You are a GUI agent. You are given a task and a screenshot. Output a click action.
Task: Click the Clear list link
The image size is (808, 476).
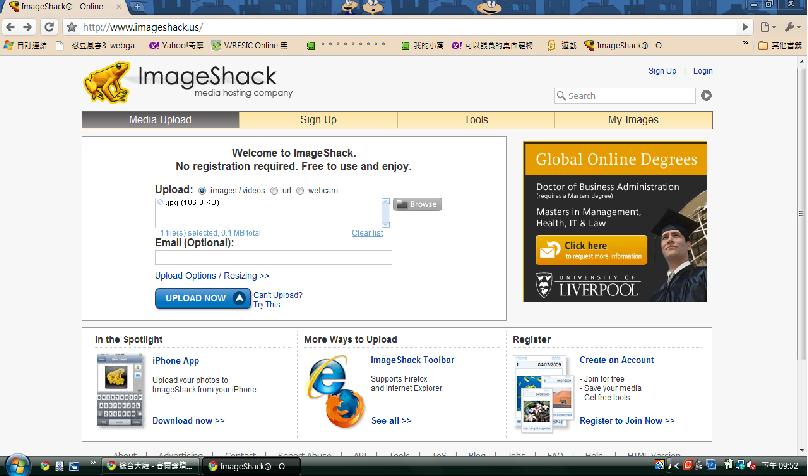pos(367,233)
